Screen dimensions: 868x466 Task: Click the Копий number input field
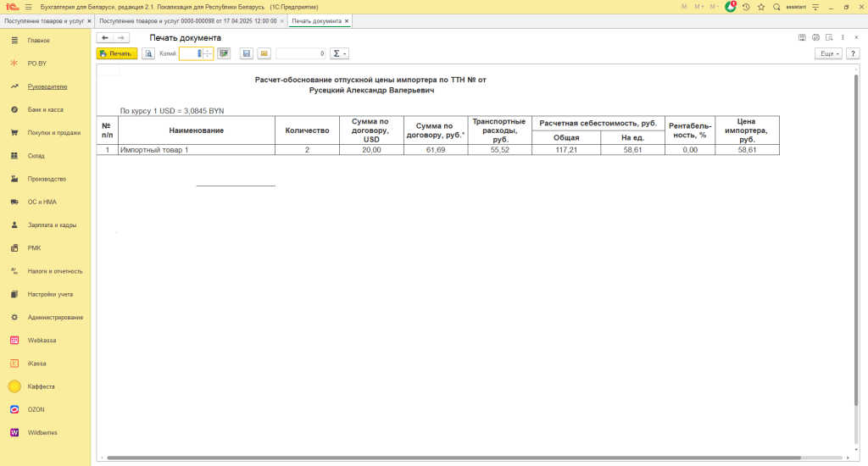[x=191, y=53]
